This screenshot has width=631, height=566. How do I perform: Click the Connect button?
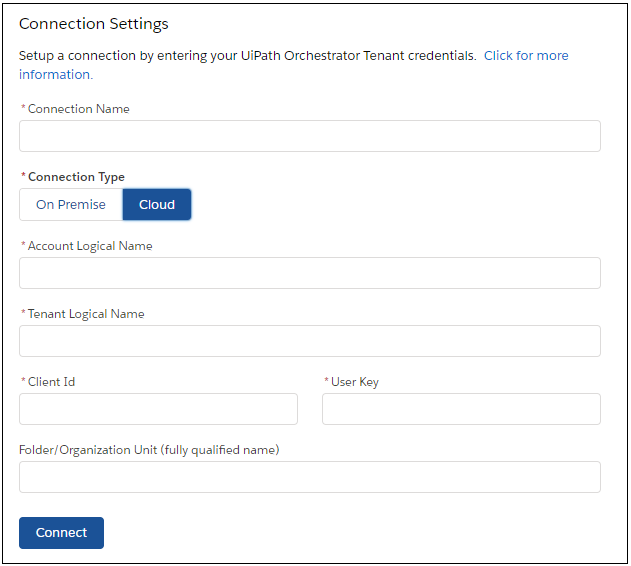(61, 533)
